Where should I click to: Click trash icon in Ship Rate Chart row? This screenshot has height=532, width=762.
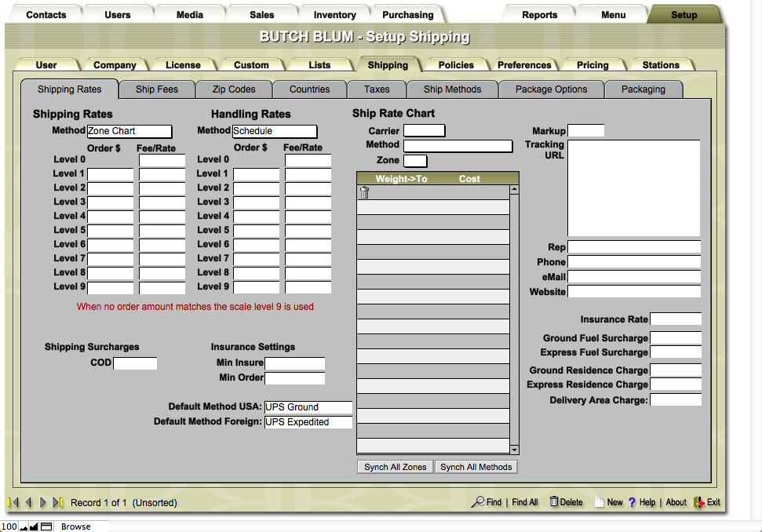tap(364, 193)
